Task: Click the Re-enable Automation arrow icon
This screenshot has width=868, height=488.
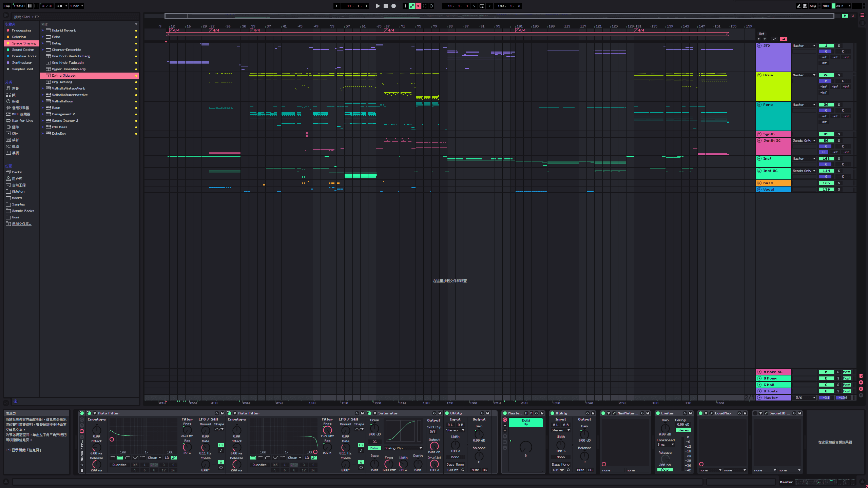Action: pyautogui.click(x=419, y=6)
